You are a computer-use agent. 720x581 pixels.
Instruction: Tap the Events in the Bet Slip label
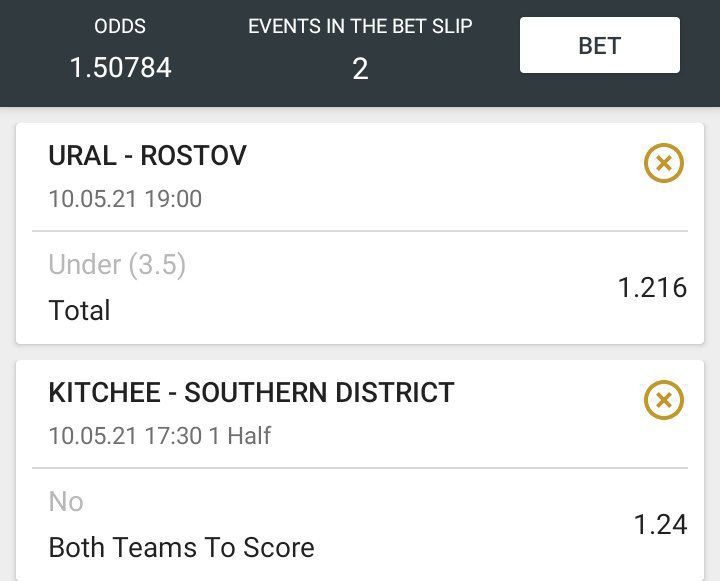360,27
